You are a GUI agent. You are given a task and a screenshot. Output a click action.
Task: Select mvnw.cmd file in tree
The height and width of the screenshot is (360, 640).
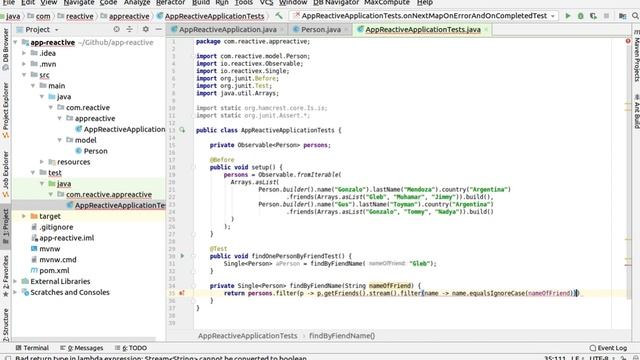pyautogui.click(x=58, y=260)
